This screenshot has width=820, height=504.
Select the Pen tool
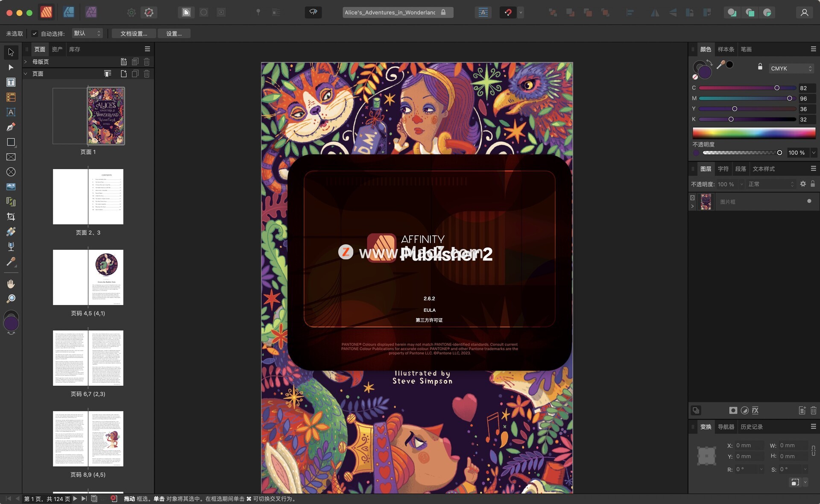click(11, 127)
